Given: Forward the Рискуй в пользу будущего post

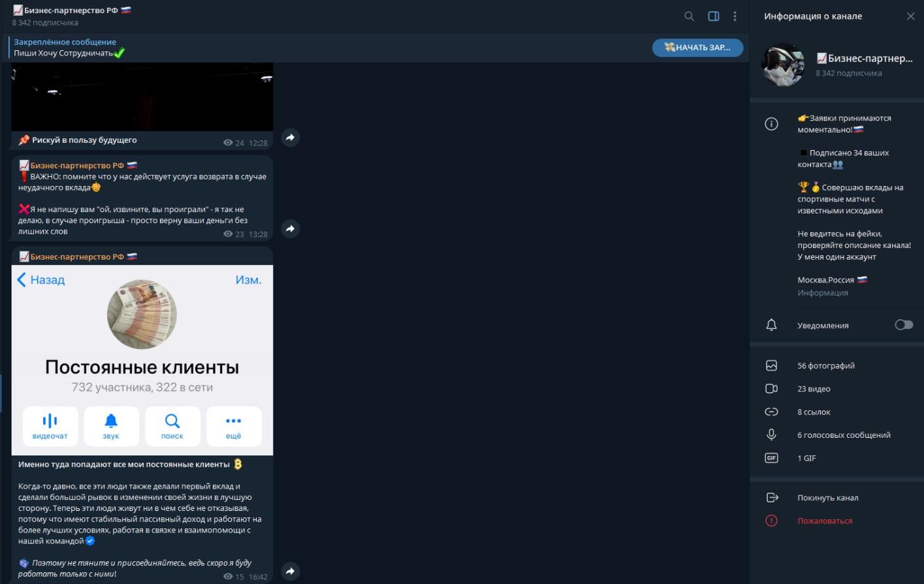Looking at the screenshot, I should tap(290, 138).
